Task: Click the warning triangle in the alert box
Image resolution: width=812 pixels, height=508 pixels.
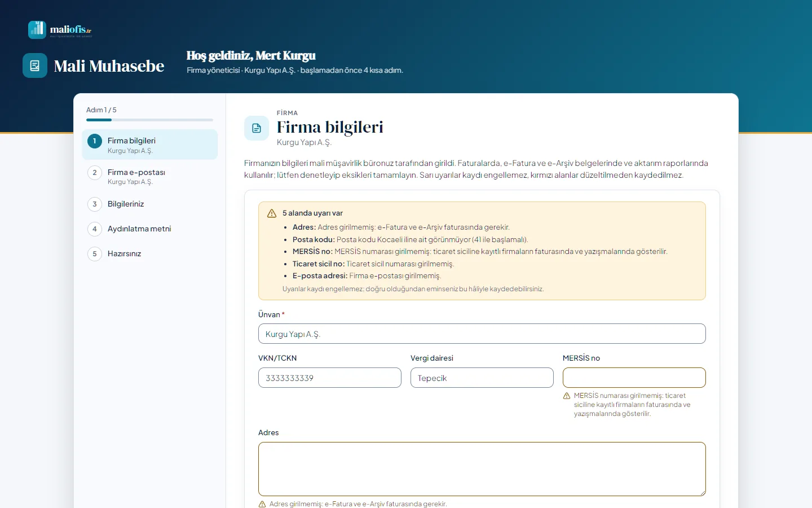Action: (272, 213)
